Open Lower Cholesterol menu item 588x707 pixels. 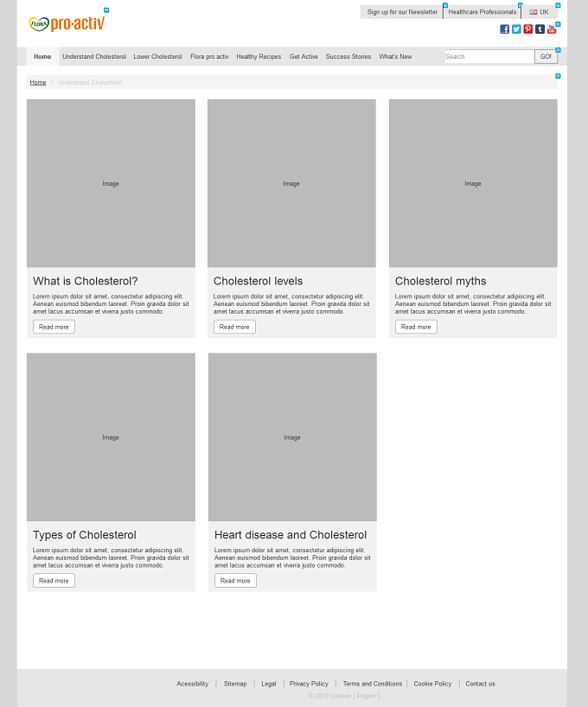157,56
